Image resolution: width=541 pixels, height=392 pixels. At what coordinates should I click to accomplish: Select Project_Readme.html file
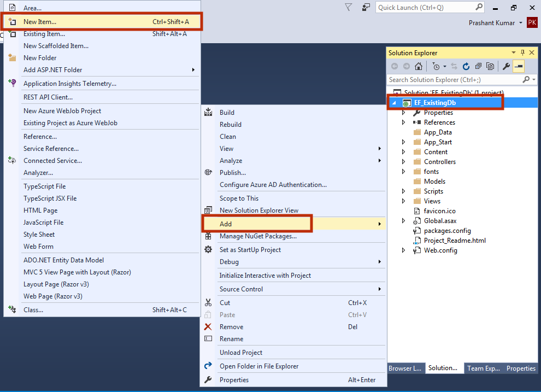point(455,241)
